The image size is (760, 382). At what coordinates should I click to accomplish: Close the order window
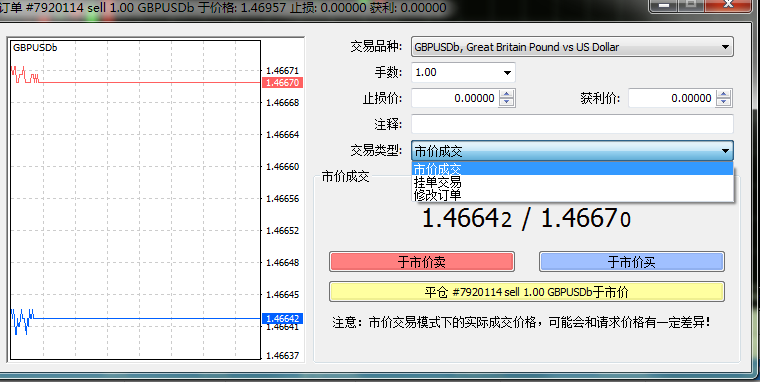(728, 5)
